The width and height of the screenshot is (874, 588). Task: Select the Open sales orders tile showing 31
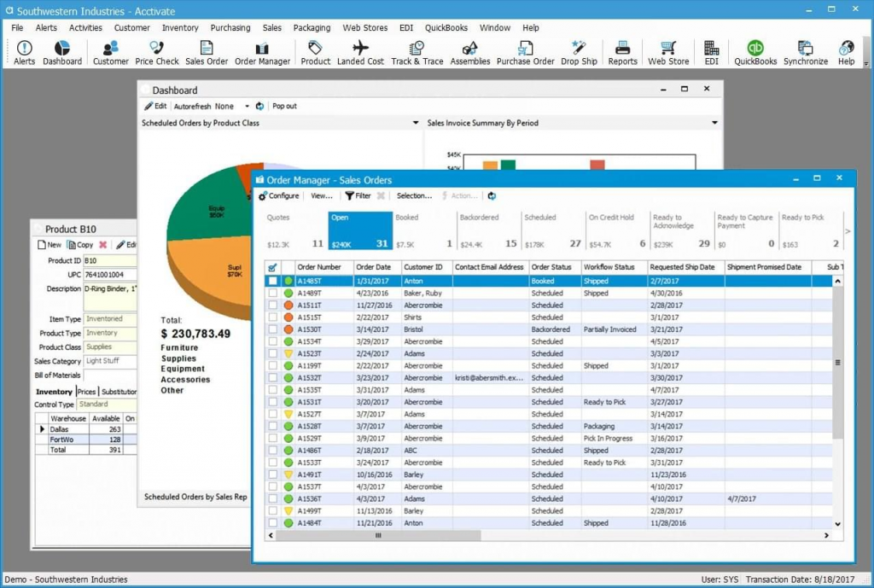coord(359,227)
